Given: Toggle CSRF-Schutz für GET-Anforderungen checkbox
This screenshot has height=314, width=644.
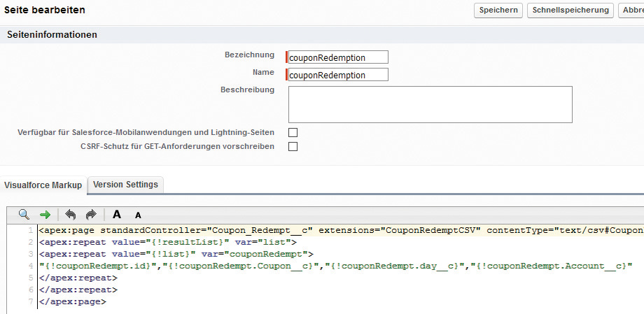Looking at the screenshot, I should [293, 147].
